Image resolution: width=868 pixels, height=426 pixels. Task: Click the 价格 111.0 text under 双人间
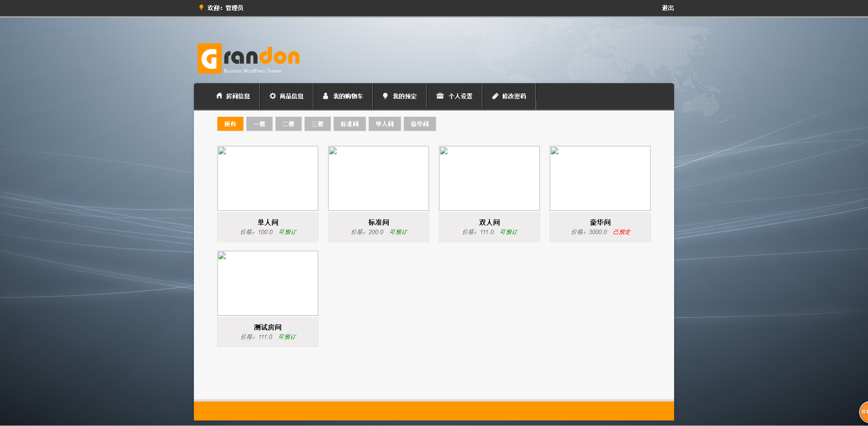tap(478, 232)
